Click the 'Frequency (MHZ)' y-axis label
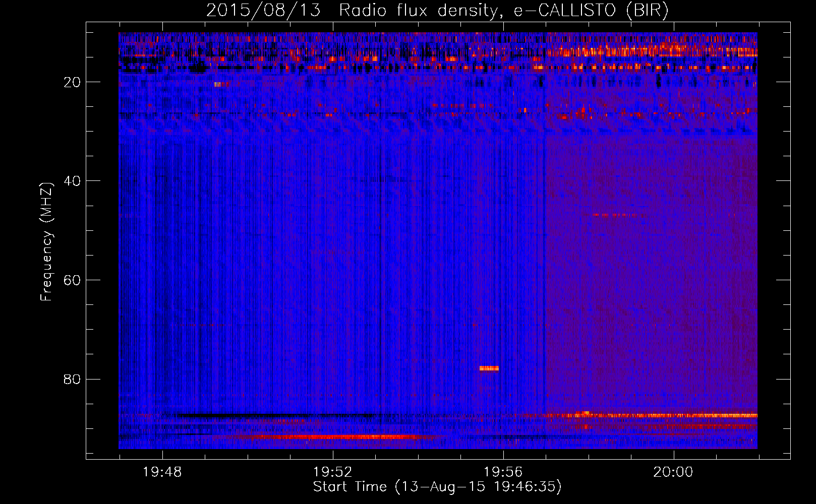 point(46,242)
